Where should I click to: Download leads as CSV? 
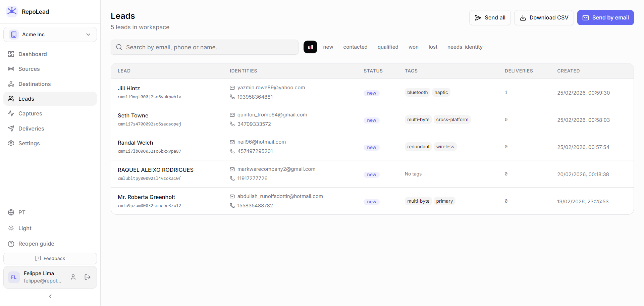[x=544, y=17]
